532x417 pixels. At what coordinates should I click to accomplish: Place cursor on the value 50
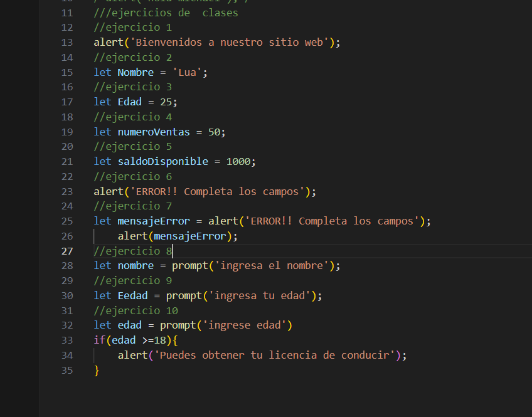[x=214, y=132]
